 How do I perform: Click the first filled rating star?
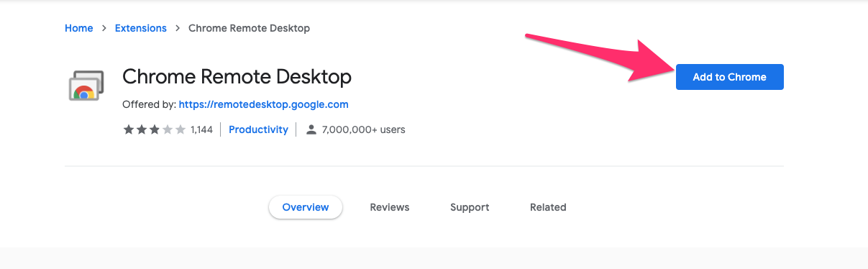coord(128,129)
